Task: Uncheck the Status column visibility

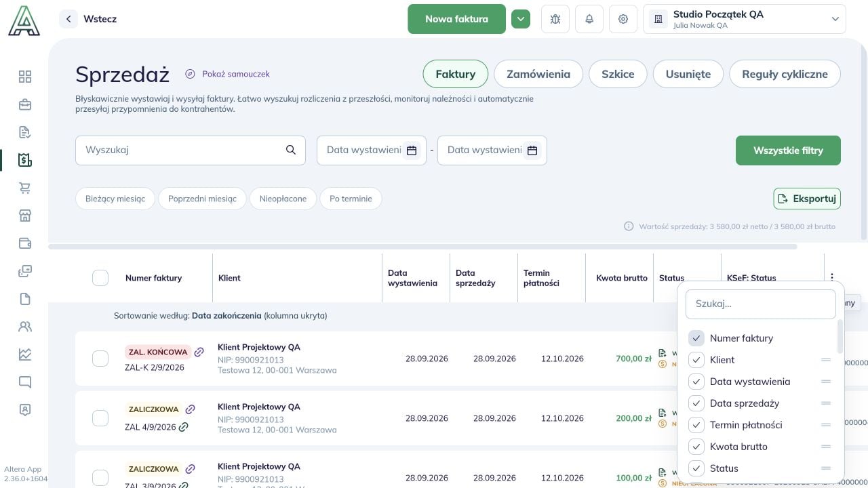Action: pos(696,468)
